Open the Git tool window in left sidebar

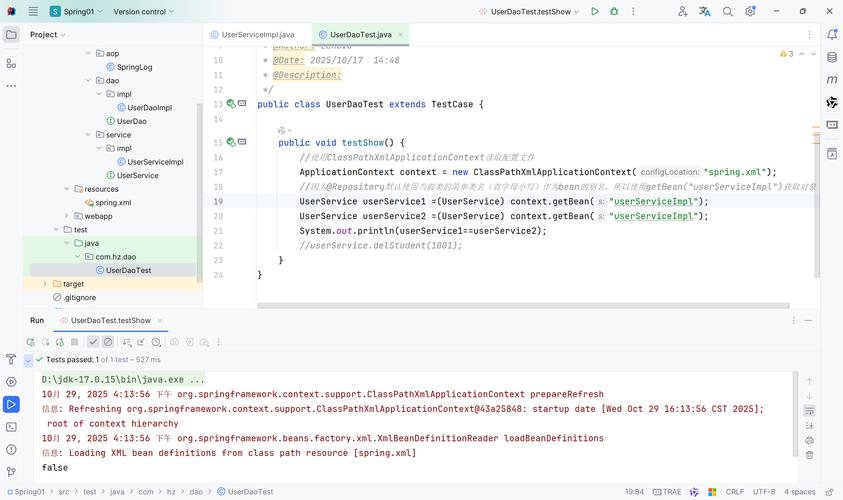pos(11,472)
